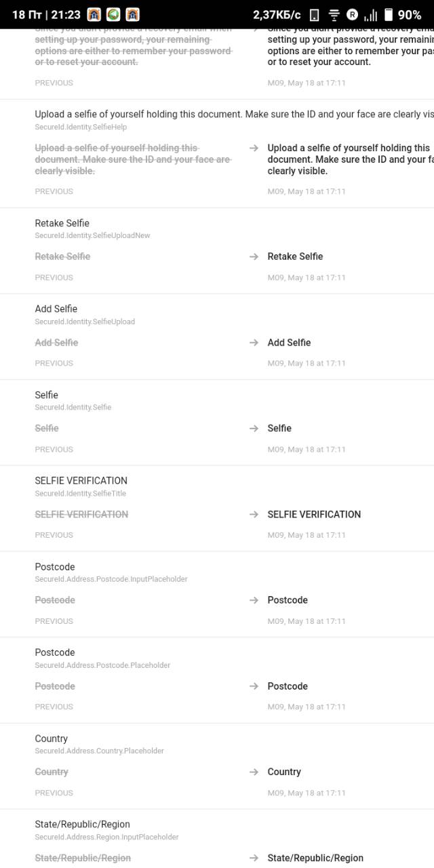The width and height of the screenshot is (434, 868).
Task: Tap the struck-through "Country" previous text
Action: 52,772
